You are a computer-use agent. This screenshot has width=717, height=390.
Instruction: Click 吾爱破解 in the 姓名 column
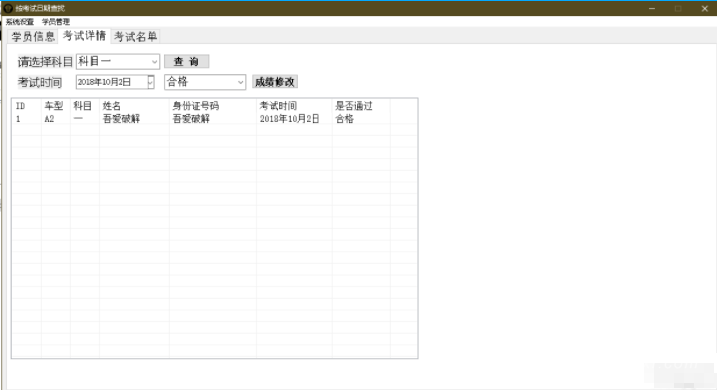pos(121,119)
